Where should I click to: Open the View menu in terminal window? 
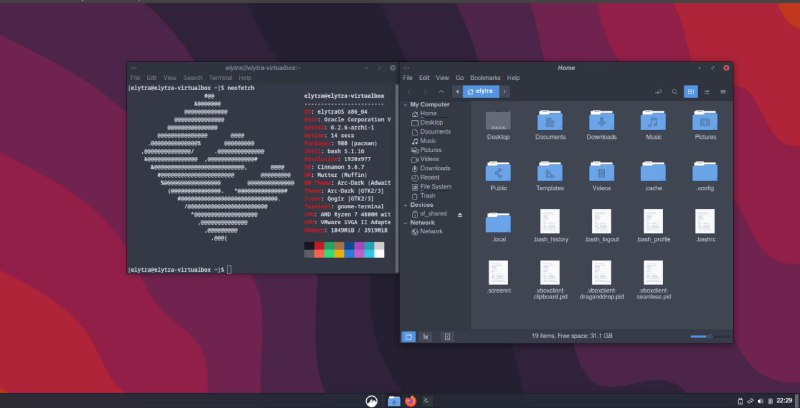point(170,78)
